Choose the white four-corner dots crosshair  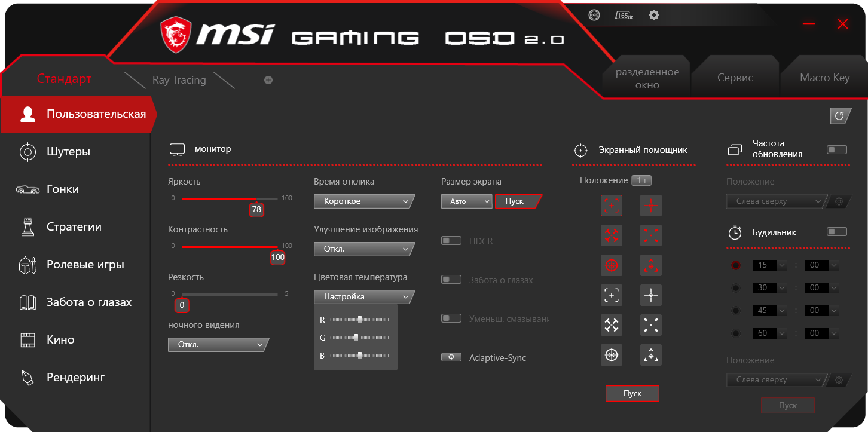tap(651, 325)
